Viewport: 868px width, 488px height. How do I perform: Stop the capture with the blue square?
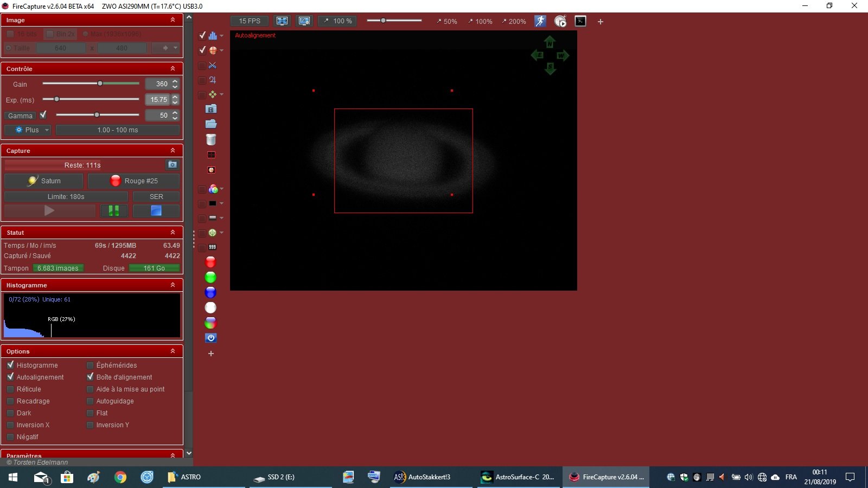point(156,210)
